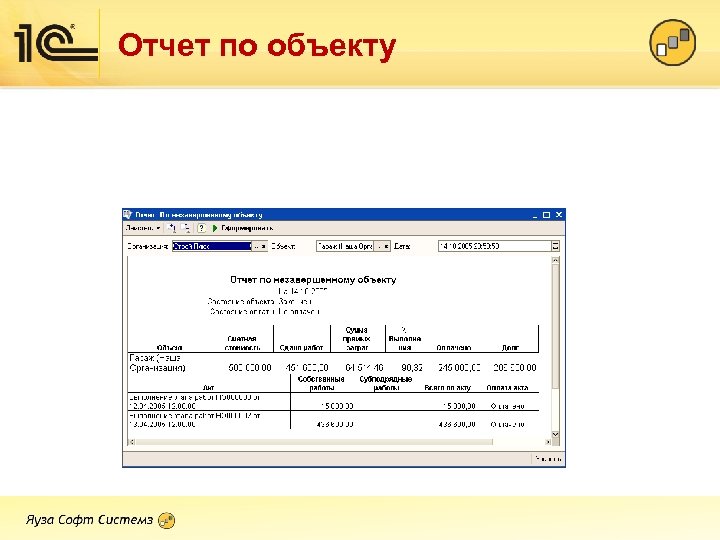Click the 245 000,00 paid amount cell
Image resolution: width=720 pixels, height=540 pixels.
tap(459, 367)
